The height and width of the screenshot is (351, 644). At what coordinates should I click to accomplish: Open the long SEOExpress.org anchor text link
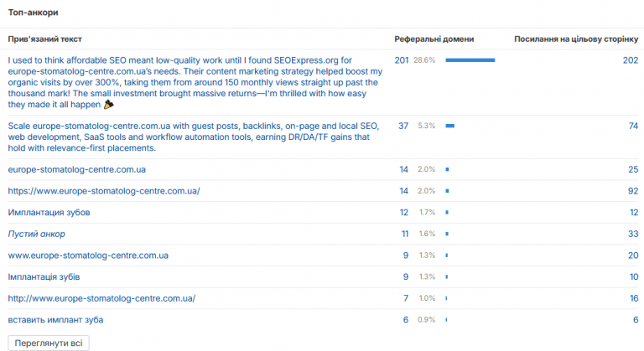(195, 82)
